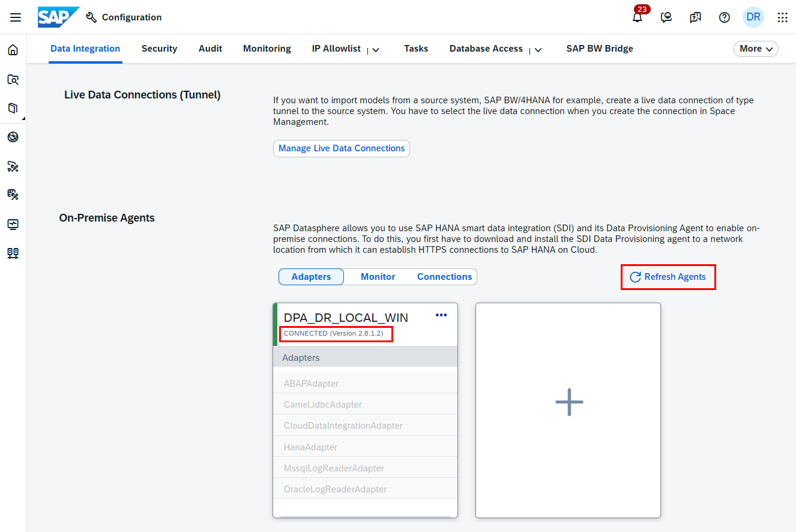
Task: Expand the IP Allowlist dropdown arrow
Action: coord(376,50)
